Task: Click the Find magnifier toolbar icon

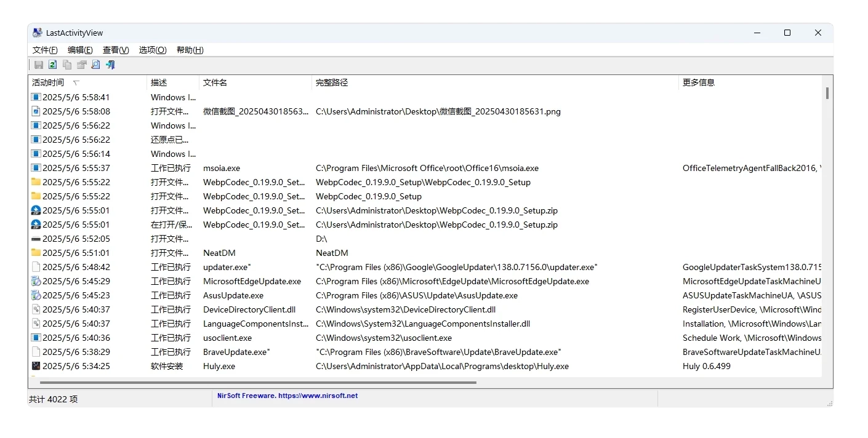Action: [95, 65]
